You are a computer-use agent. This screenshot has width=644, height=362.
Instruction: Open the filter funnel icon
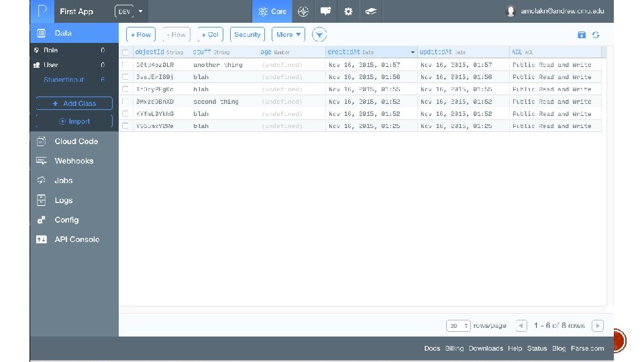[319, 34]
